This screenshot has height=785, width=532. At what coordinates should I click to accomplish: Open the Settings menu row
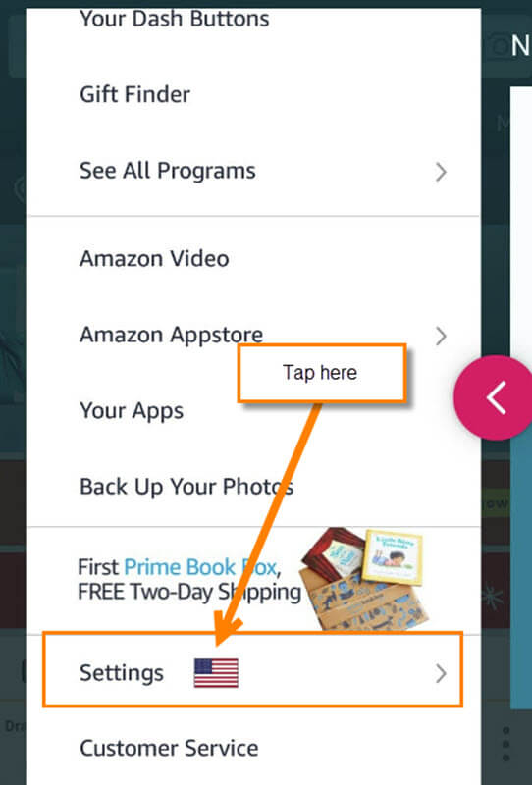pyautogui.click(x=253, y=670)
